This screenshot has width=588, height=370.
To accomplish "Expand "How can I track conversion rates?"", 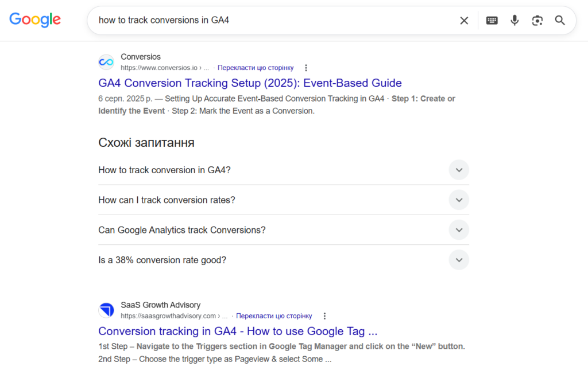I will 284,200.
